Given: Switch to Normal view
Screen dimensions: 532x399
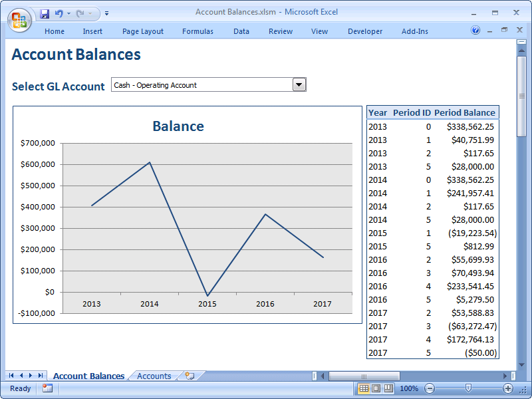Looking at the screenshot, I should 364,388.
